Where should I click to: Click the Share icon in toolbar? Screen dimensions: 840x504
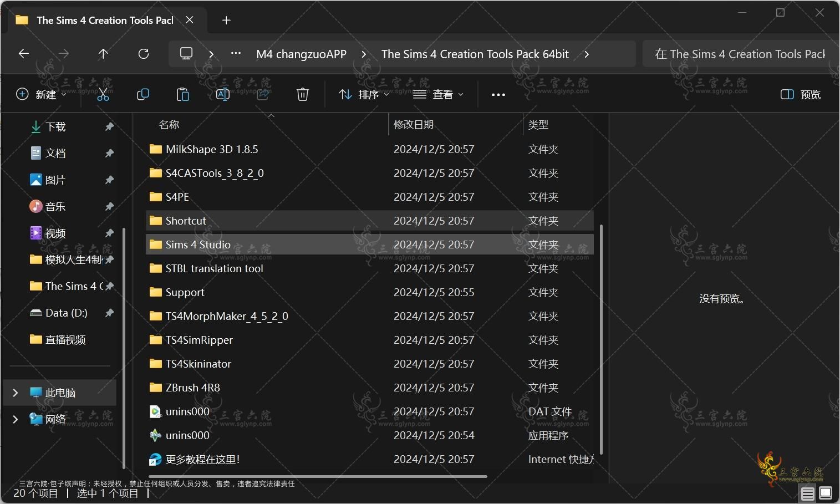263,95
